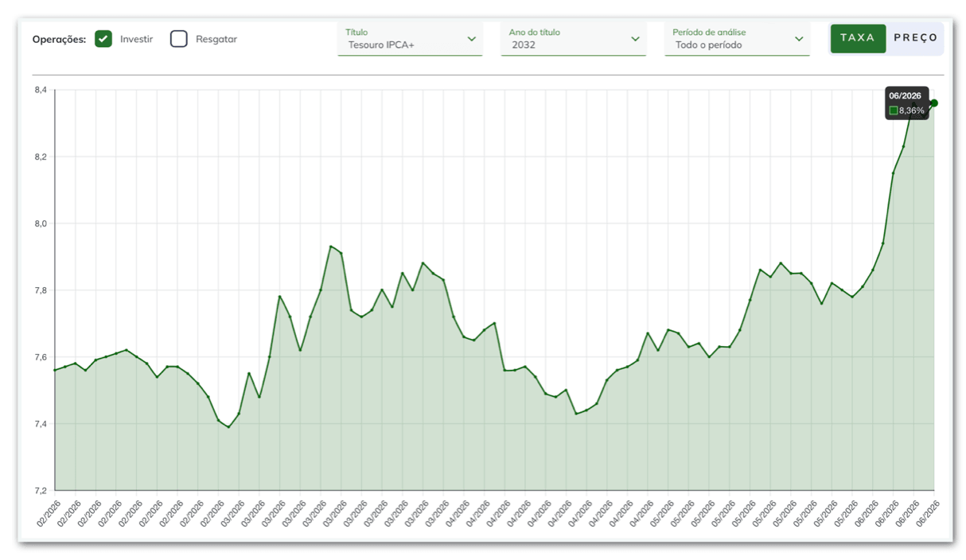Click the highlighted 06/2026 data point

[x=934, y=103]
